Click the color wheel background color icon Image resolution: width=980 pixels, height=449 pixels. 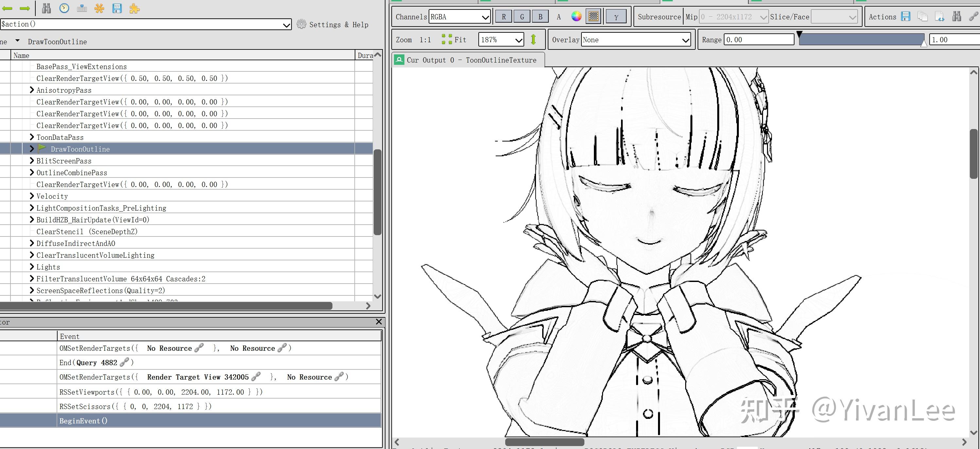(x=576, y=16)
